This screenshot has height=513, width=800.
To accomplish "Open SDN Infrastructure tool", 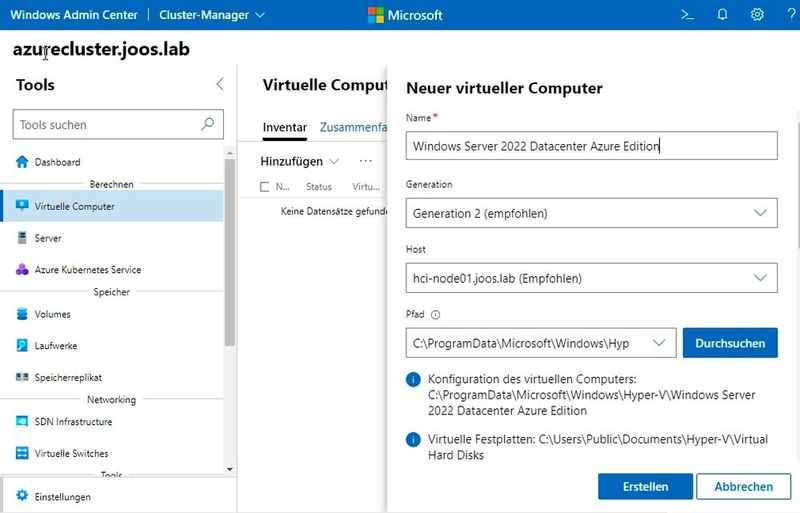I will 112,422.
